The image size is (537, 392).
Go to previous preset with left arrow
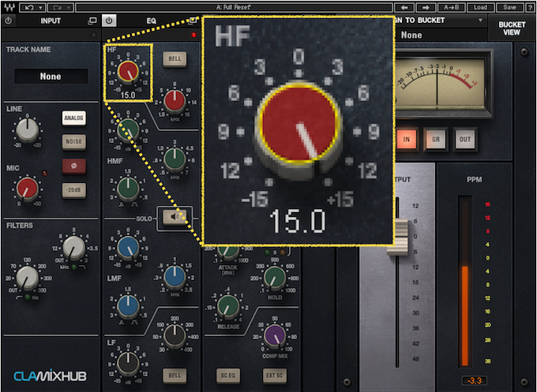tap(404, 7)
